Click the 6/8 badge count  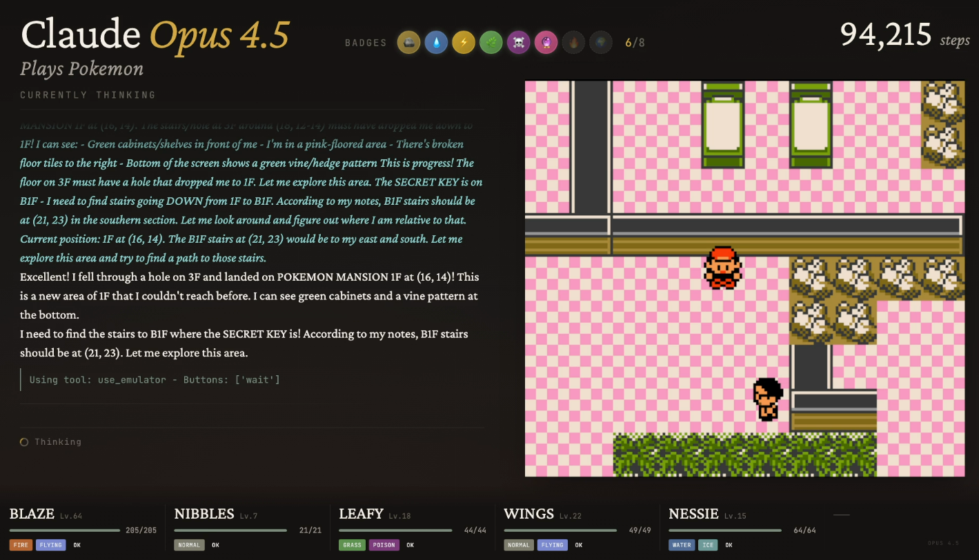point(635,43)
